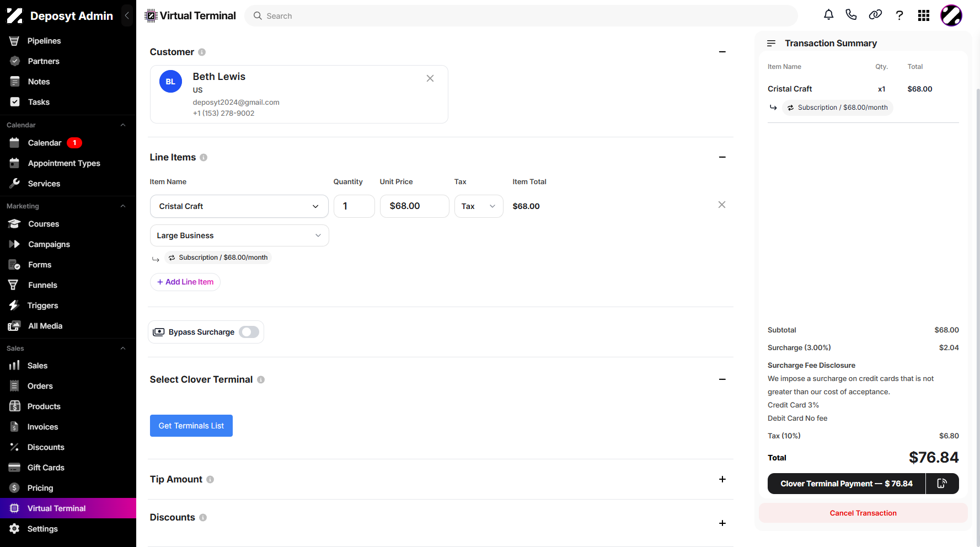Image resolution: width=980 pixels, height=547 pixels.
Task: Click Cancel Transaction
Action: (x=863, y=513)
